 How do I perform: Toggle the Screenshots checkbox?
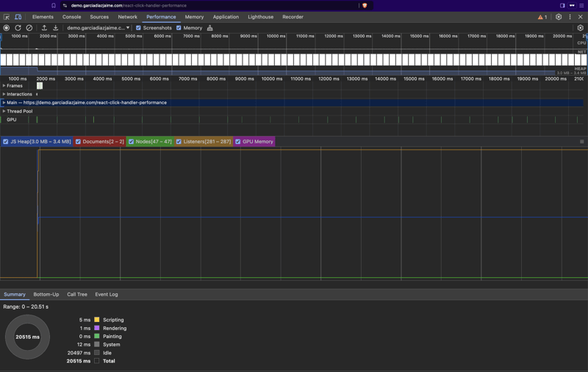click(138, 28)
